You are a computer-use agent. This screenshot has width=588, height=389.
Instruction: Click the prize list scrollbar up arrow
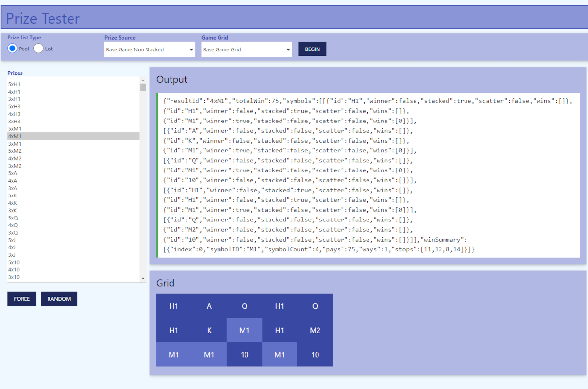(x=143, y=80)
